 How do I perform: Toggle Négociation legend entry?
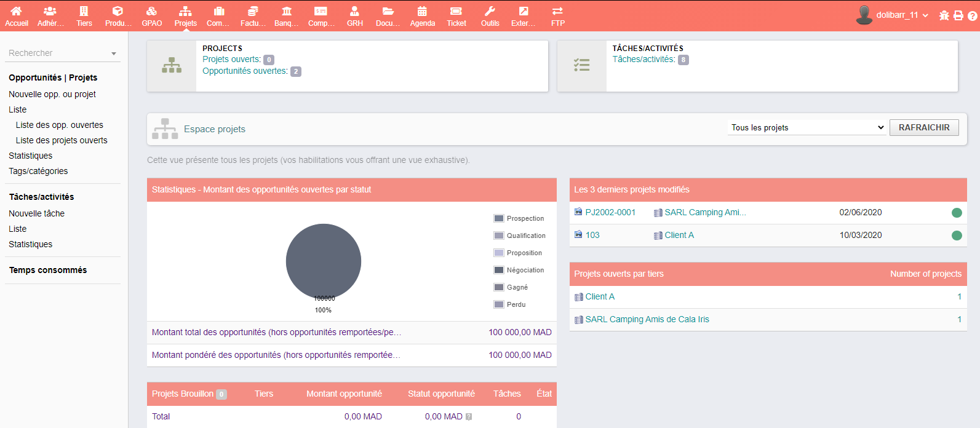[x=519, y=270]
